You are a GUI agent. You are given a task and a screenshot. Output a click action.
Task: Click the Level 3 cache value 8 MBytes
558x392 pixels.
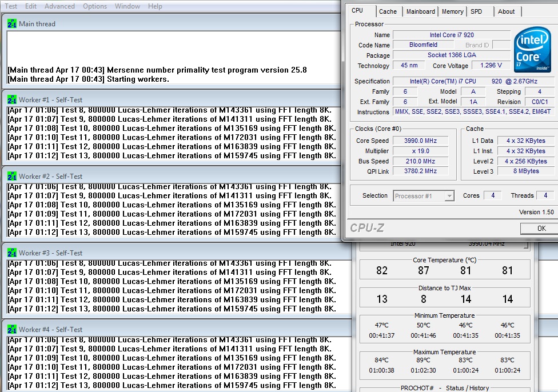(x=526, y=171)
